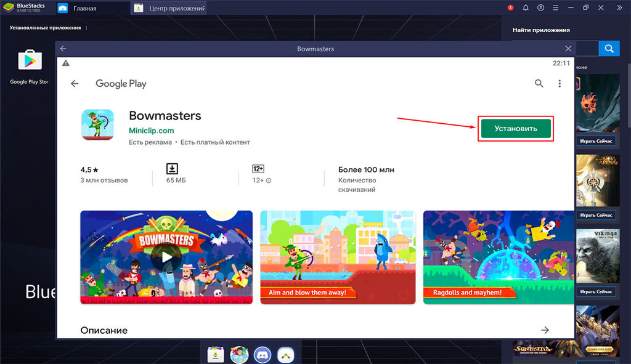The image size is (631, 364).
Task: Click Google Play search magnifier icon
Action: (539, 84)
